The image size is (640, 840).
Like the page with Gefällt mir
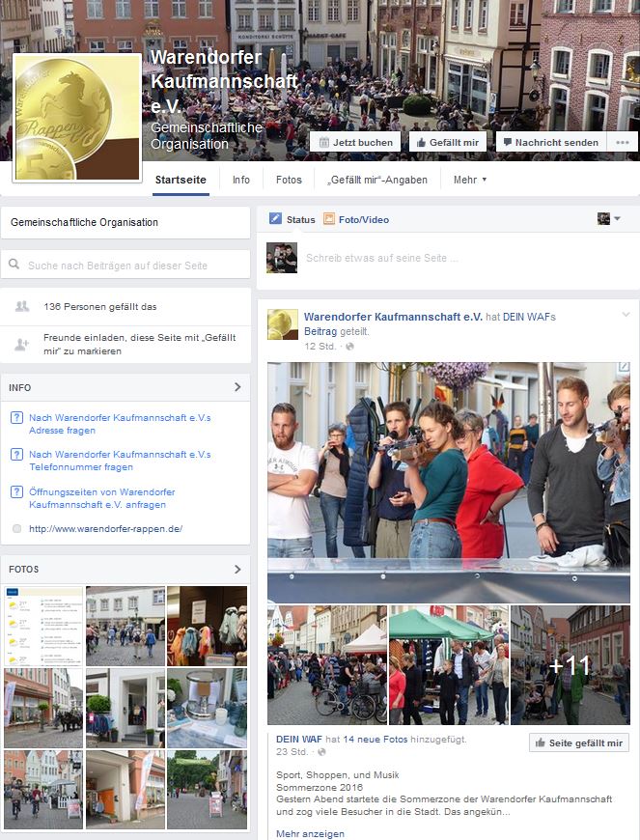(447, 142)
